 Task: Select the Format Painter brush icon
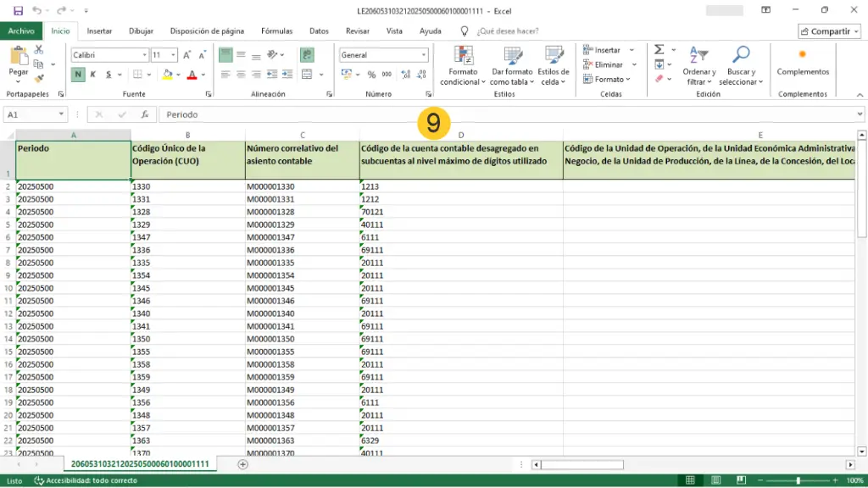pos(39,78)
